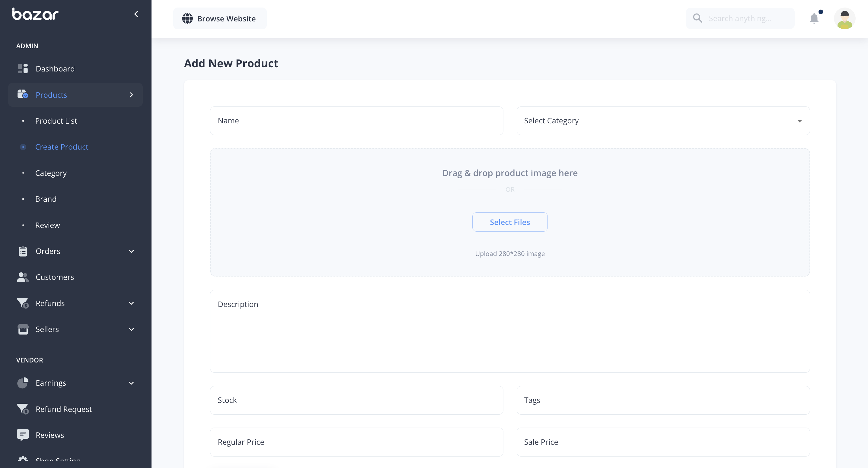Screen dimensions: 868x468
Task: Click the Orders clipboard icon
Action: pyautogui.click(x=23, y=251)
